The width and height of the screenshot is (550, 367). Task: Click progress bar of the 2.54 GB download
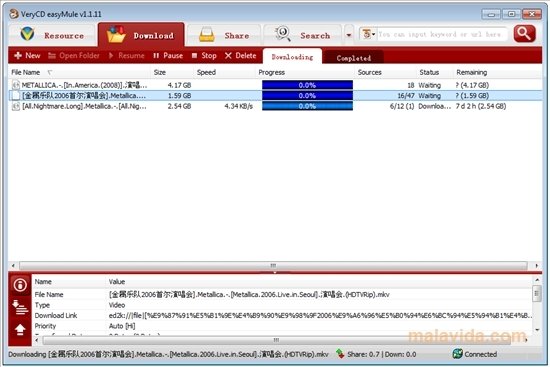(x=307, y=106)
